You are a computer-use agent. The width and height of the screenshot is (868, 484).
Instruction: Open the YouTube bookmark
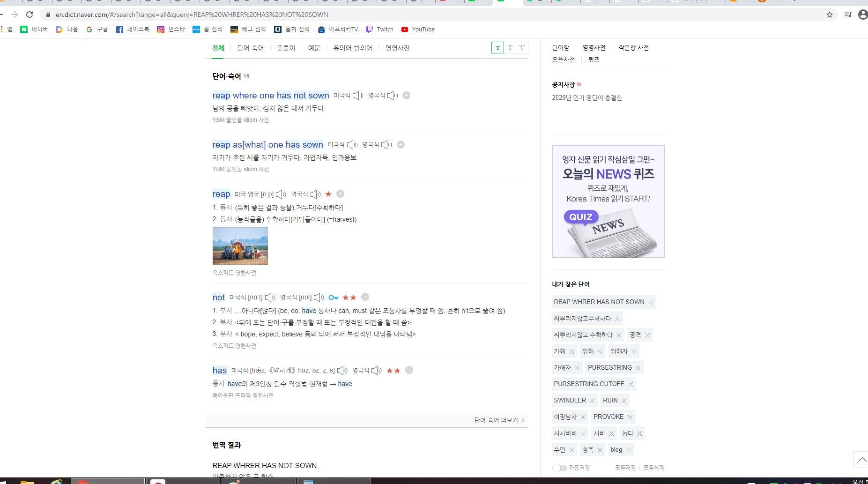click(418, 29)
